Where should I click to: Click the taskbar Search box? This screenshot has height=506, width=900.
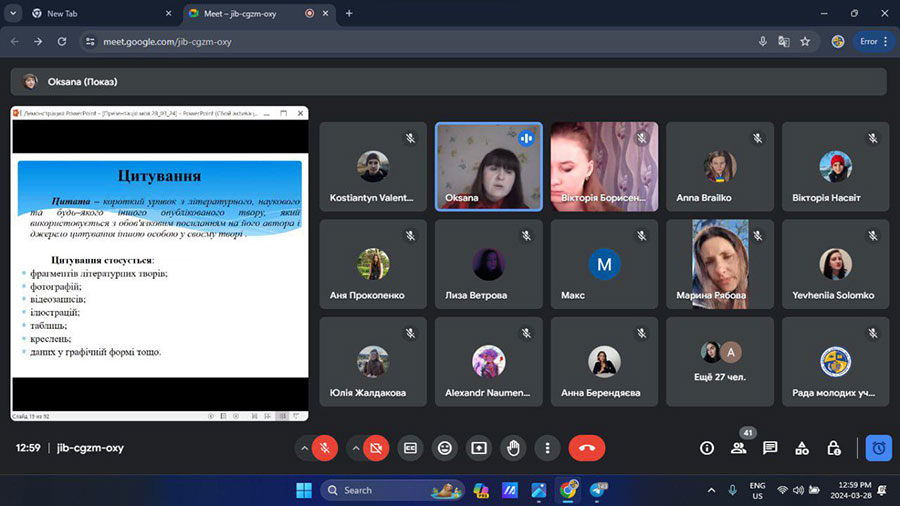pos(393,490)
